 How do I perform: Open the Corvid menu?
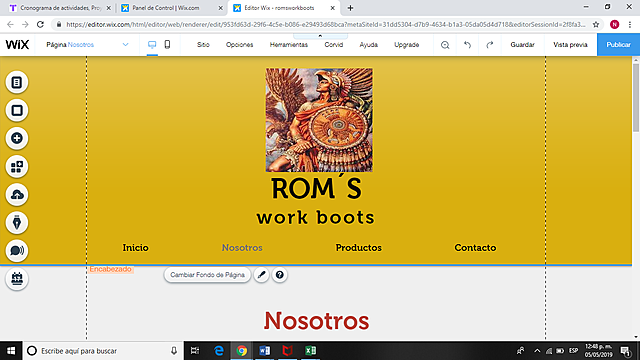click(x=333, y=44)
